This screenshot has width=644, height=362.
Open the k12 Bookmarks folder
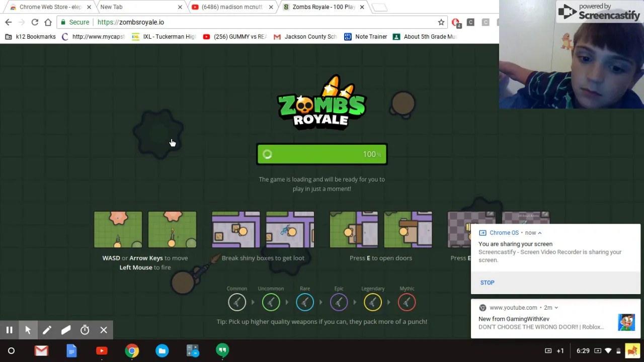point(30,37)
